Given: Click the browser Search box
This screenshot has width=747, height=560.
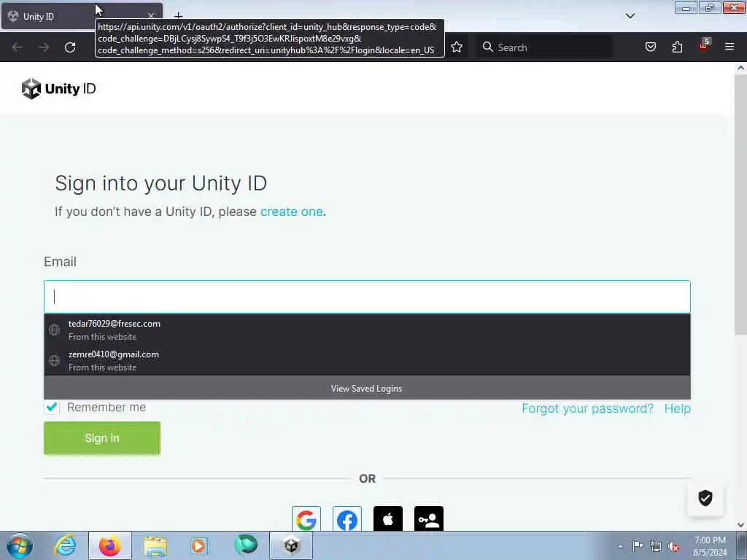Looking at the screenshot, I should [544, 47].
